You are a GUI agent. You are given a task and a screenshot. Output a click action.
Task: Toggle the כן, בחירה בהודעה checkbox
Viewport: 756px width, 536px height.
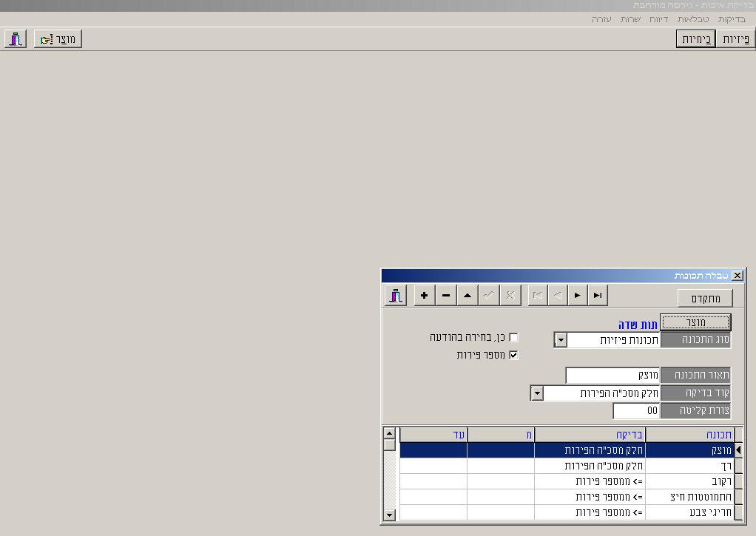513,337
